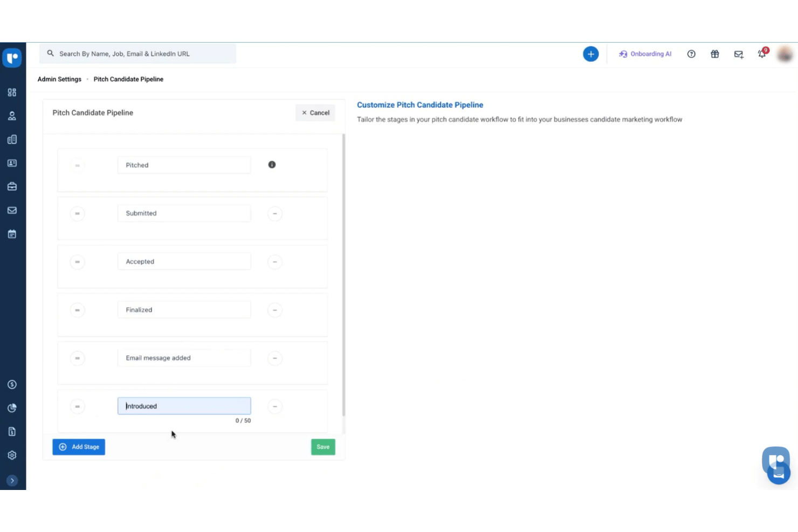Click drag handle of Introduced stage
The width and height of the screenshot is (798, 532).
click(x=77, y=406)
